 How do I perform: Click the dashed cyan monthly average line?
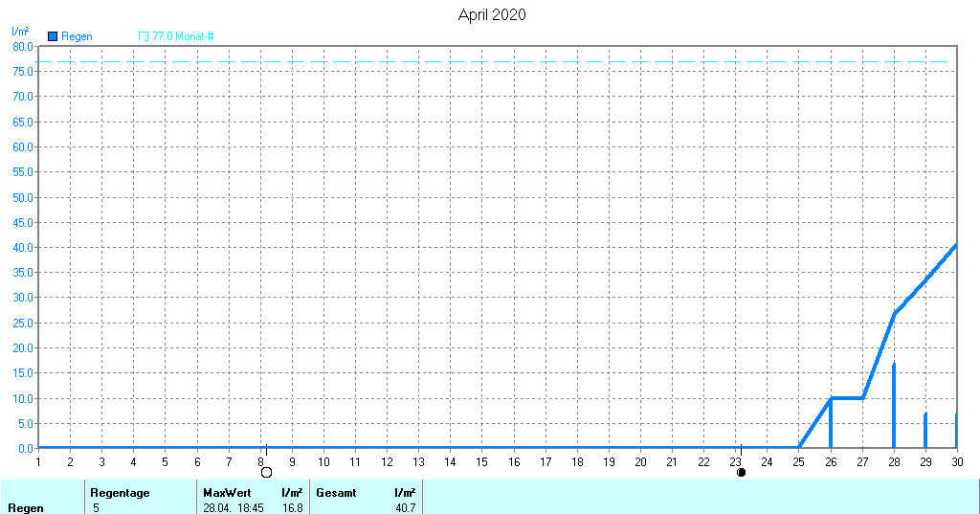tap(479, 61)
